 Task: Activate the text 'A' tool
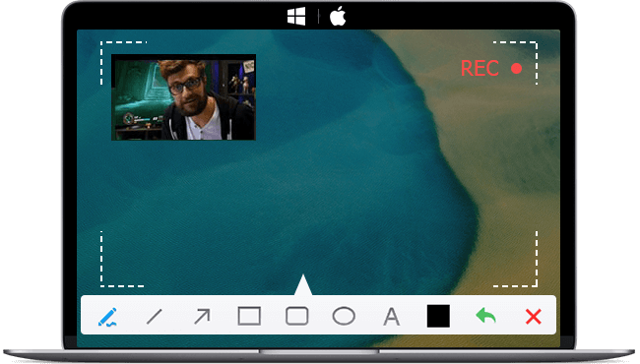pos(392,317)
